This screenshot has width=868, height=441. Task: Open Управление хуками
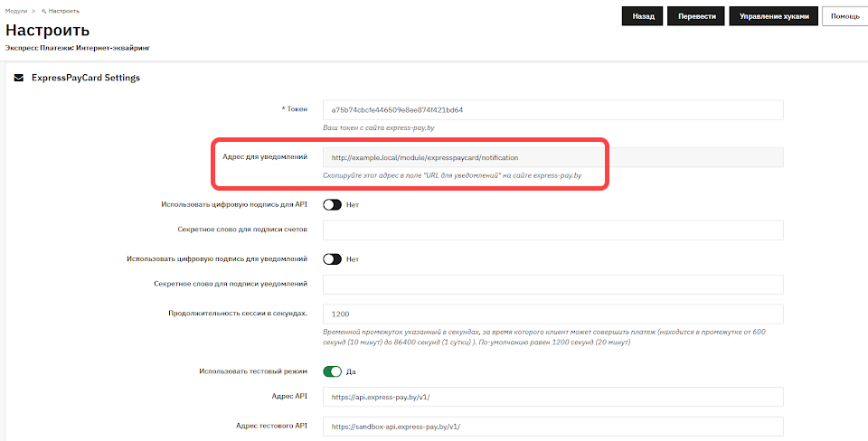pyautogui.click(x=773, y=16)
